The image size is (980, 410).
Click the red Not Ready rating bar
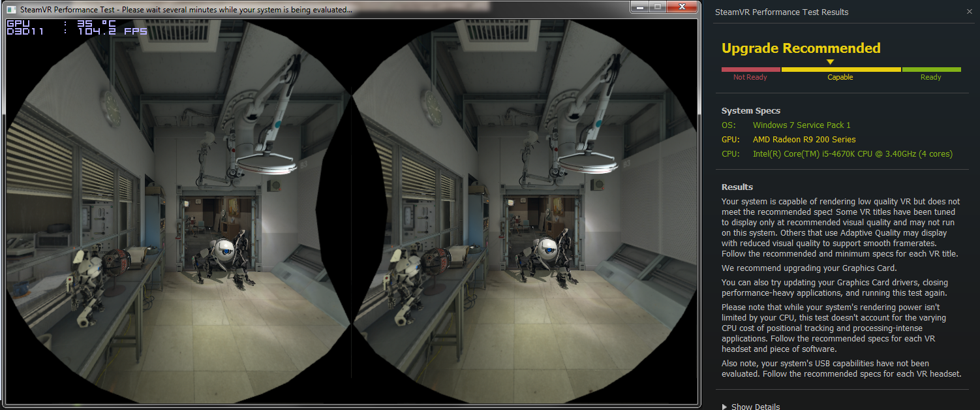tap(750, 69)
